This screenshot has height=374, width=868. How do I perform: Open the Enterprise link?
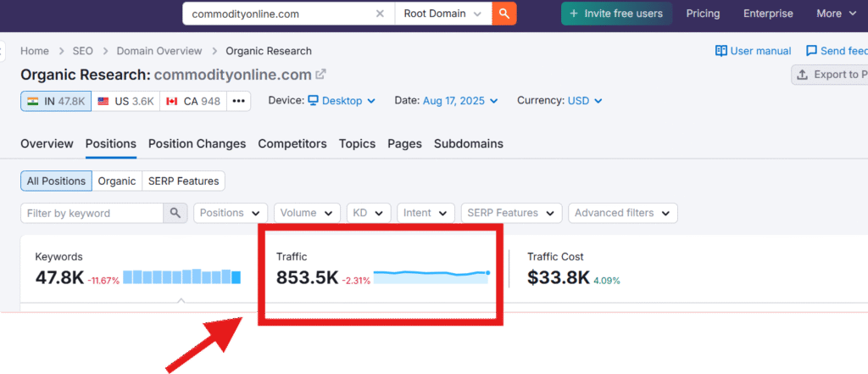pyautogui.click(x=768, y=14)
